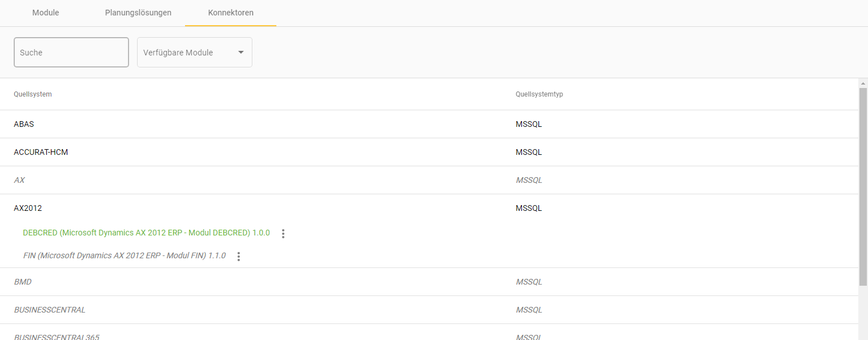The width and height of the screenshot is (868, 340).
Task: Collapse the AX2012 source system row
Action: (28, 209)
